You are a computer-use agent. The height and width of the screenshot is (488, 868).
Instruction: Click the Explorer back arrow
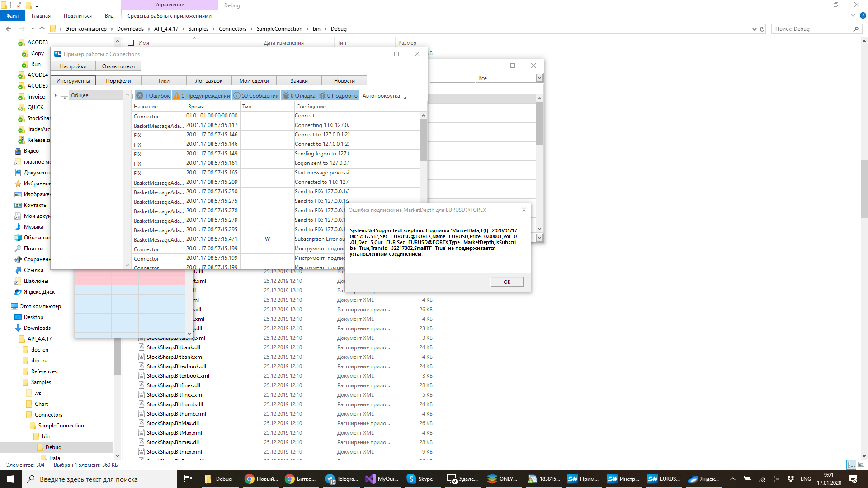(9, 29)
